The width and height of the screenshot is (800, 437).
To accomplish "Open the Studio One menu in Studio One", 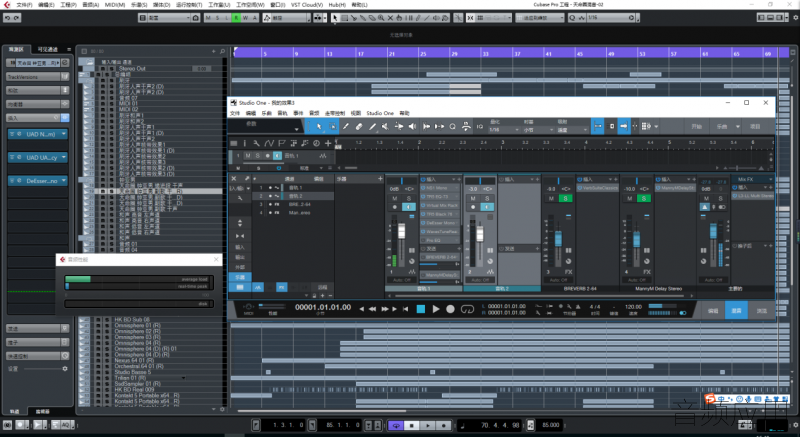I will coord(380,113).
